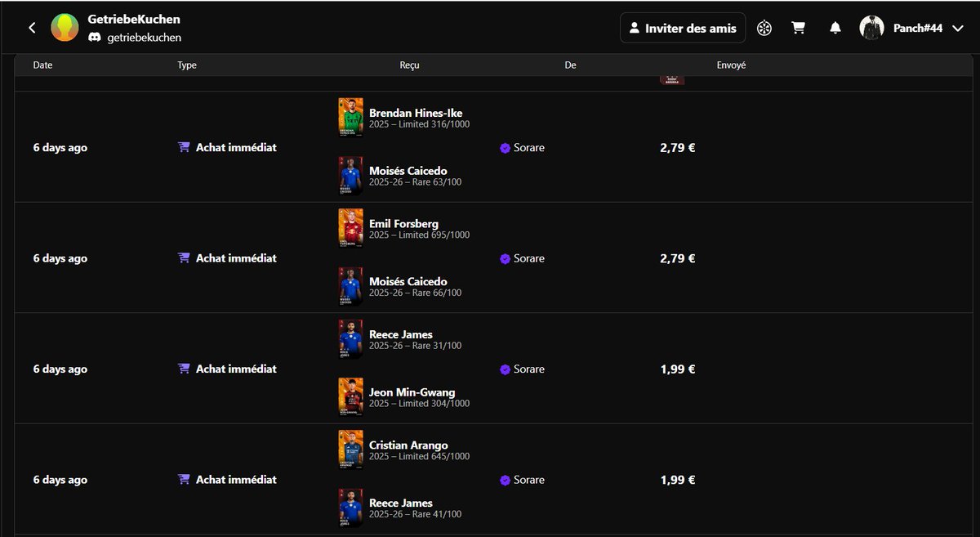Click the Emil Forsberg name link
This screenshot has height=537, width=980.
click(403, 224)
